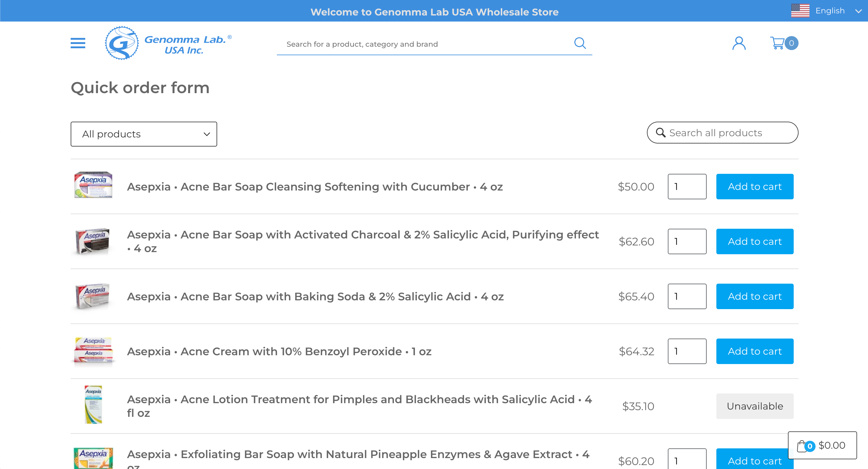Add Baking Soda bar soap to cart
Screen dimensions: 868x469
[x=755, y=296]
